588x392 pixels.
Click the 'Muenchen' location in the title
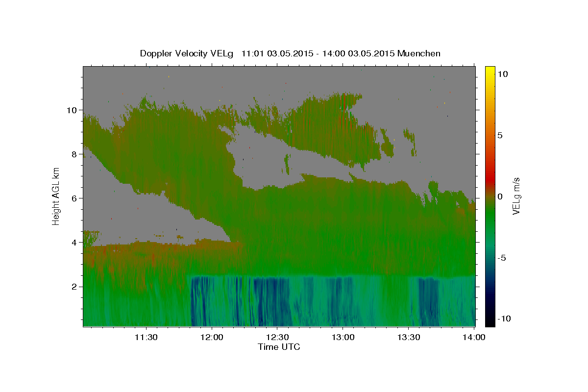click(419, 53)
